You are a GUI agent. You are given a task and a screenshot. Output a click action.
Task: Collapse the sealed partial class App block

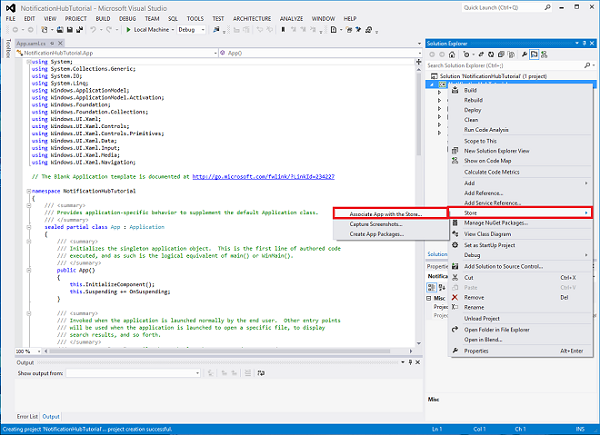tap(29, 227)
